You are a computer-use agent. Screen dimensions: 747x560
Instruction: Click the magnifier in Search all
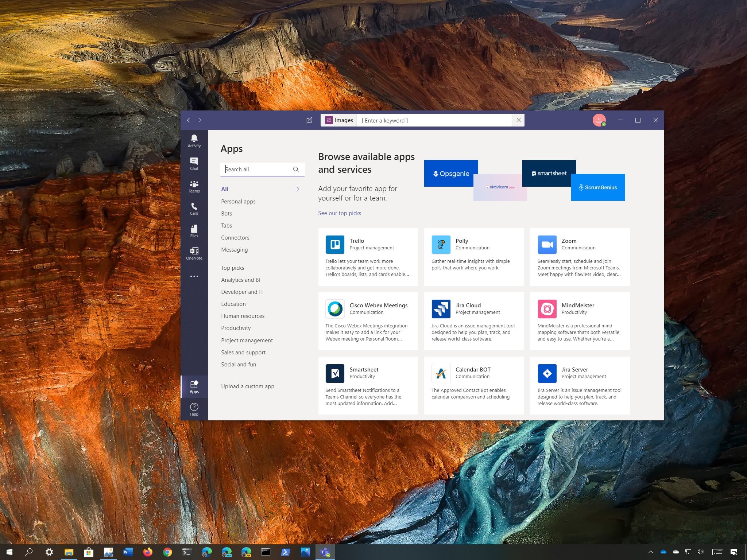296,170
